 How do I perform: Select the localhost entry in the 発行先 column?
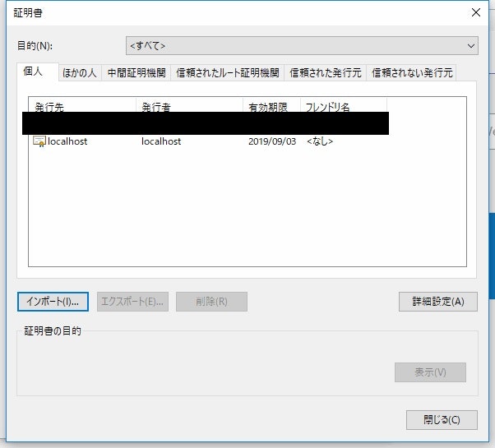coord(67,141)
